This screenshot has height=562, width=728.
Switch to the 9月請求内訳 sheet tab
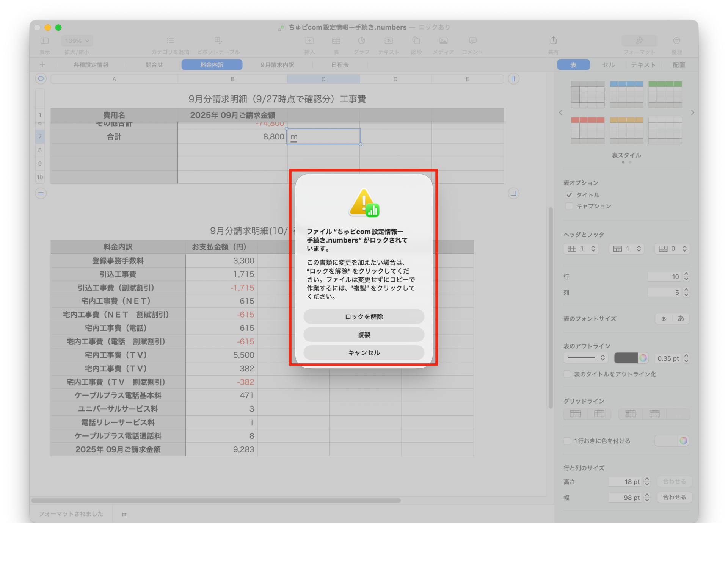coord(277,65)
